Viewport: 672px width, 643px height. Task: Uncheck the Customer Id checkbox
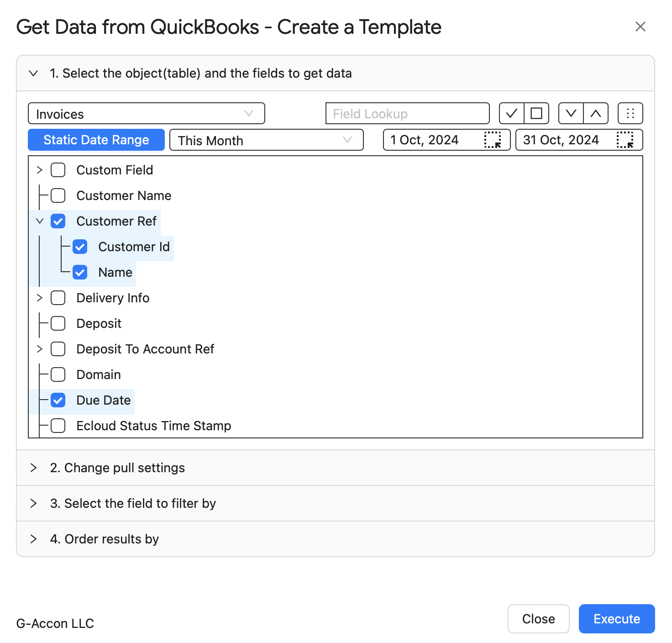click(x=80, y=247)
